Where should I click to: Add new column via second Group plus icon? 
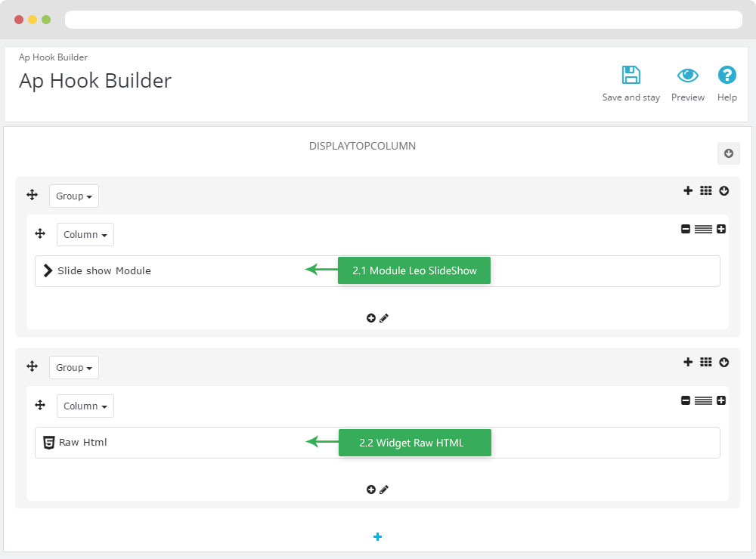point(688,362)
